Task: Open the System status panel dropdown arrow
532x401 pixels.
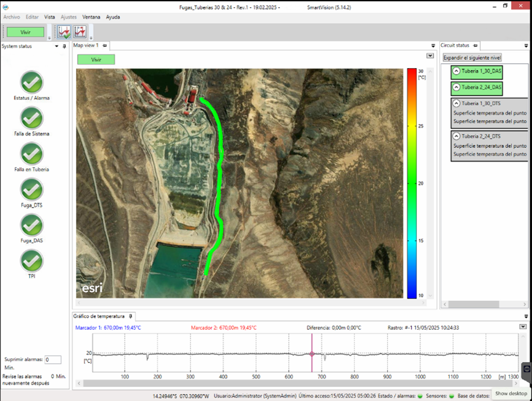Action: point(57,46)
